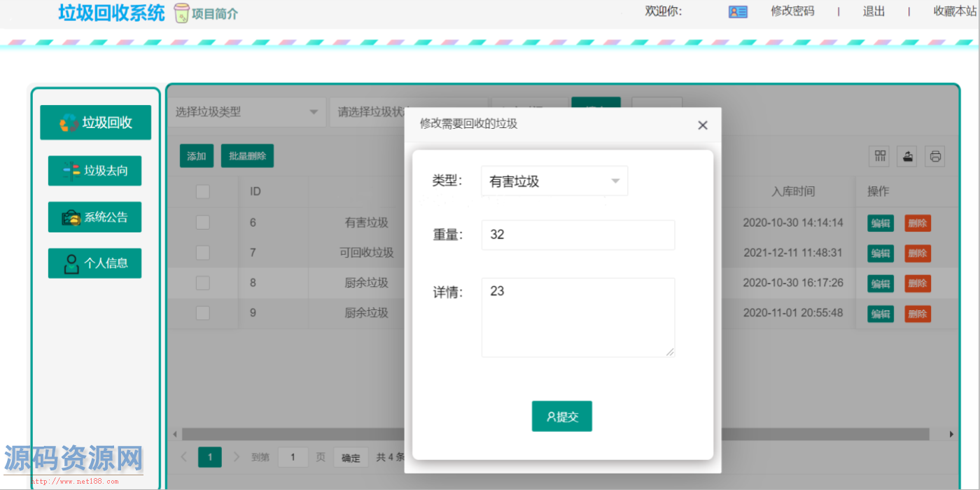Open 垃圾回收 from the sidebar
Viewport: 980px width, 490px height.
96,122
